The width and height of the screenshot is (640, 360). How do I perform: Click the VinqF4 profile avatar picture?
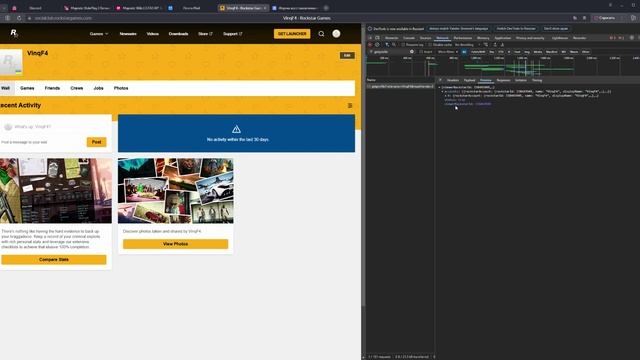11,62
